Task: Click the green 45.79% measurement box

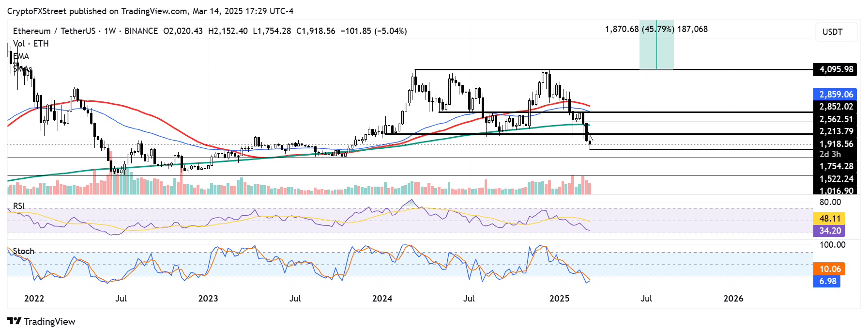Action: tap(656, 45)
